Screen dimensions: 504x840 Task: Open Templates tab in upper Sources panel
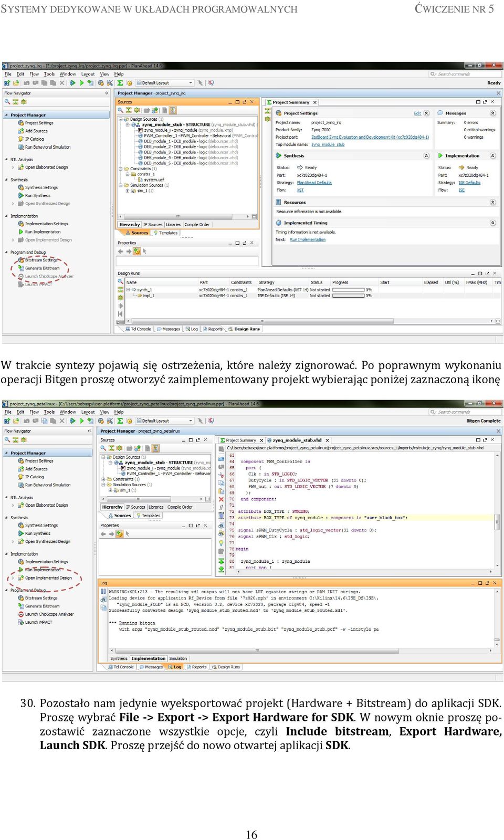pyautogui.click(x=166, y=233)
